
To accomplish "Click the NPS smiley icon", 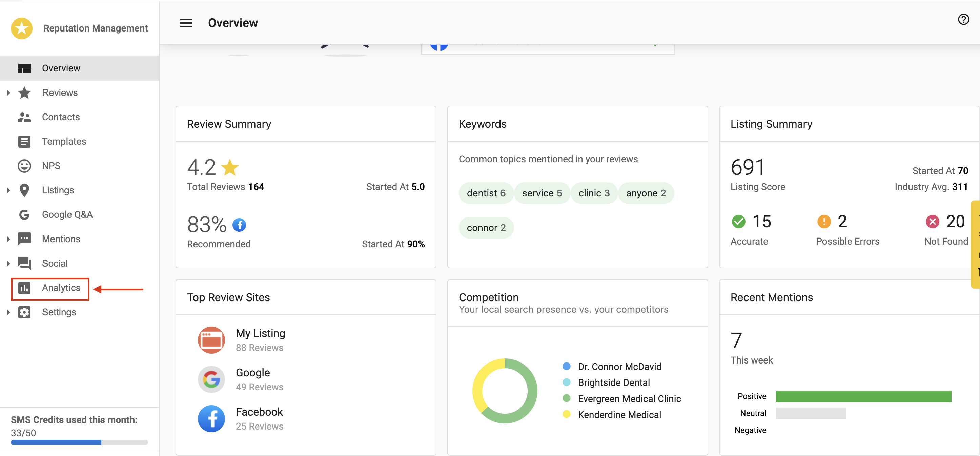I will pyautogui.click(x=25, y=165).
